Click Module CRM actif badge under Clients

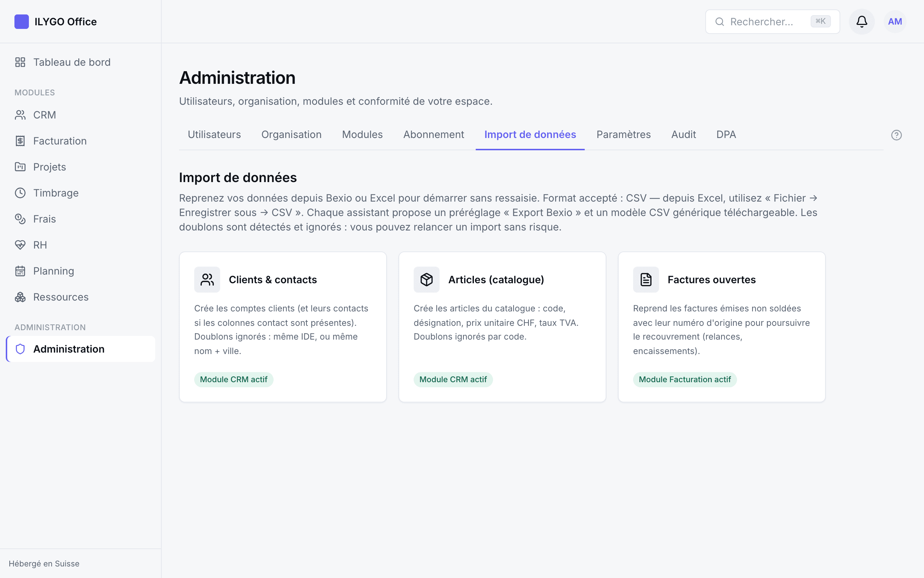234,379
